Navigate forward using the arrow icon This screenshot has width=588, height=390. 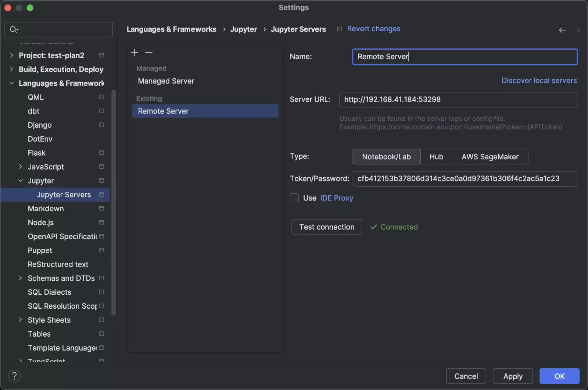pos(576,30)
